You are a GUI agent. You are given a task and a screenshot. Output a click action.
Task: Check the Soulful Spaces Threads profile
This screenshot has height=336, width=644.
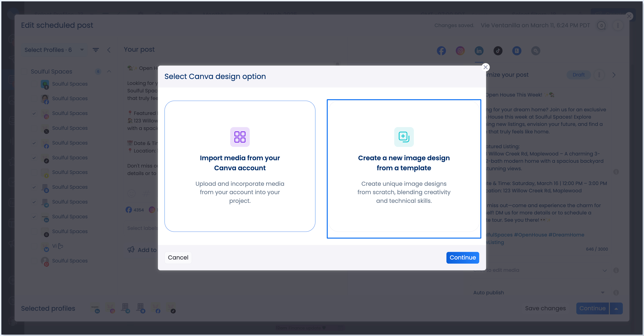[34, 231]
